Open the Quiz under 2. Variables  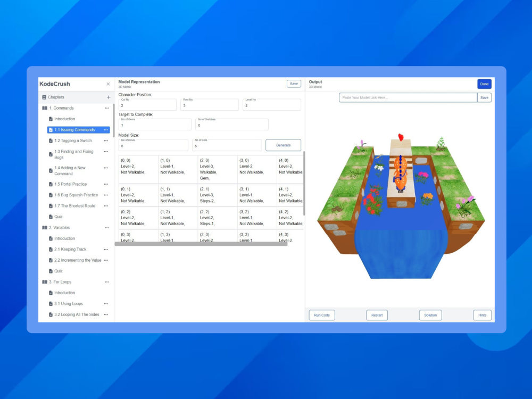(59, 271)
